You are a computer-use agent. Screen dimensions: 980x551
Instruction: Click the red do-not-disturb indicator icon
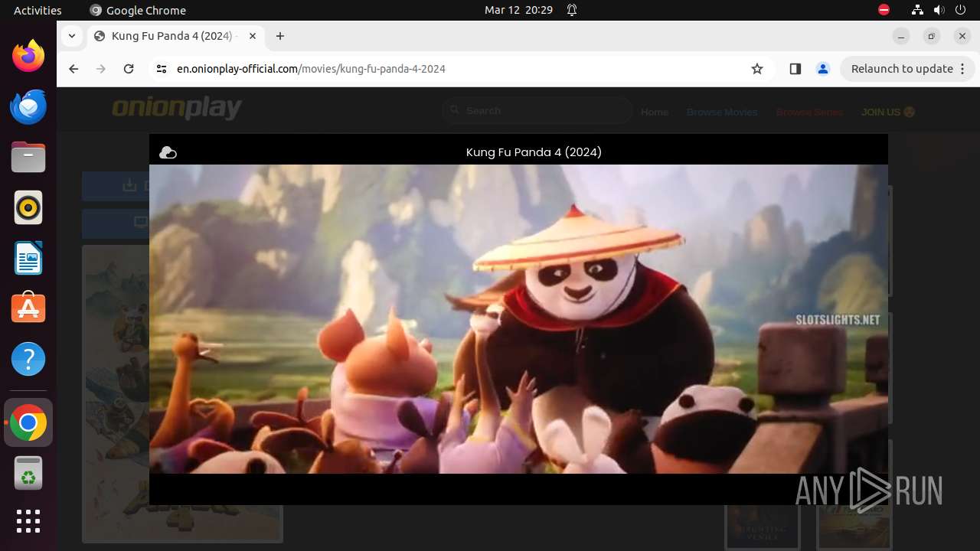click(x=884, y=10)
